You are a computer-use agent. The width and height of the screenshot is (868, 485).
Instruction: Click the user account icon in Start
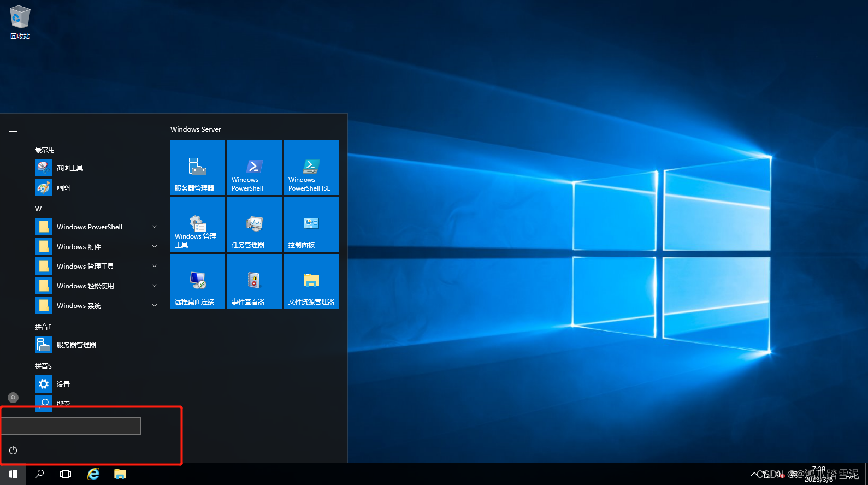pos(13,398)
